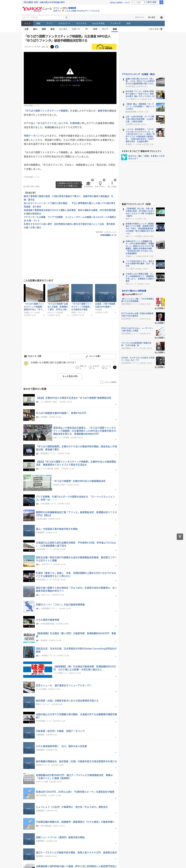186x868 pixels.
Task: Click the ヘルプ link in the top bar
Action: click(x=127, y=2)
